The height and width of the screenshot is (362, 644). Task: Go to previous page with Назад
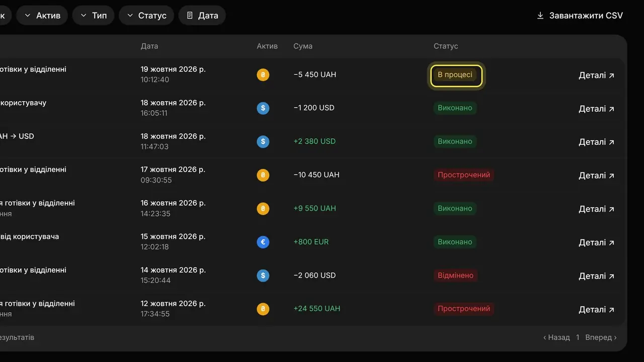point(556,337)
